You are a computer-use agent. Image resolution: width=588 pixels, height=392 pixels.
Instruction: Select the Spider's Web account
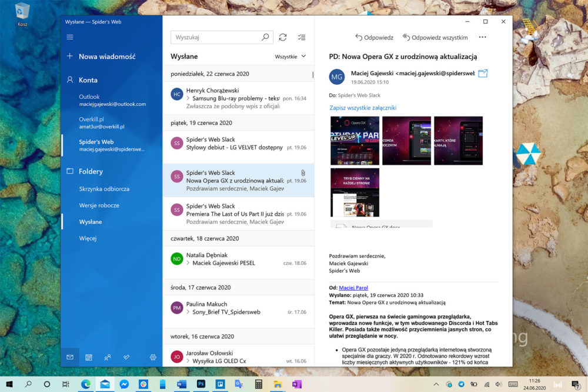click(112, 145)
